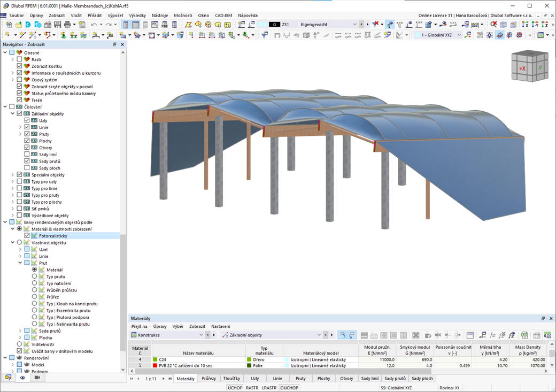556x392 pixels.
Task: Open Přejít na in Materiály menu
Action: (139, 326)
